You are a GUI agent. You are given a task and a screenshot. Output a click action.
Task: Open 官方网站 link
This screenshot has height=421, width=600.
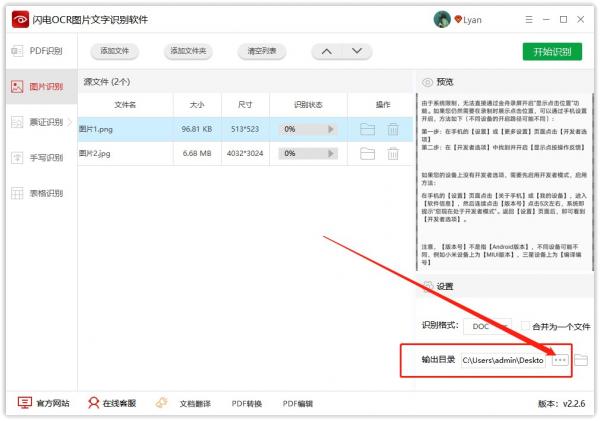tap(53, 403)
